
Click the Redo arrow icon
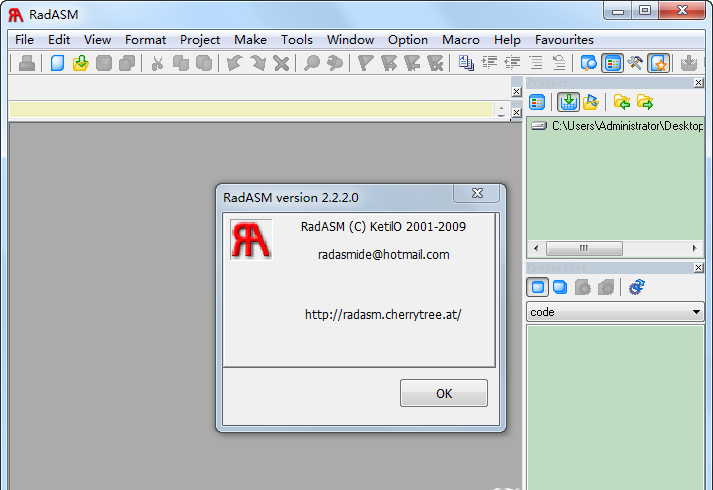[x=258, y=63]
